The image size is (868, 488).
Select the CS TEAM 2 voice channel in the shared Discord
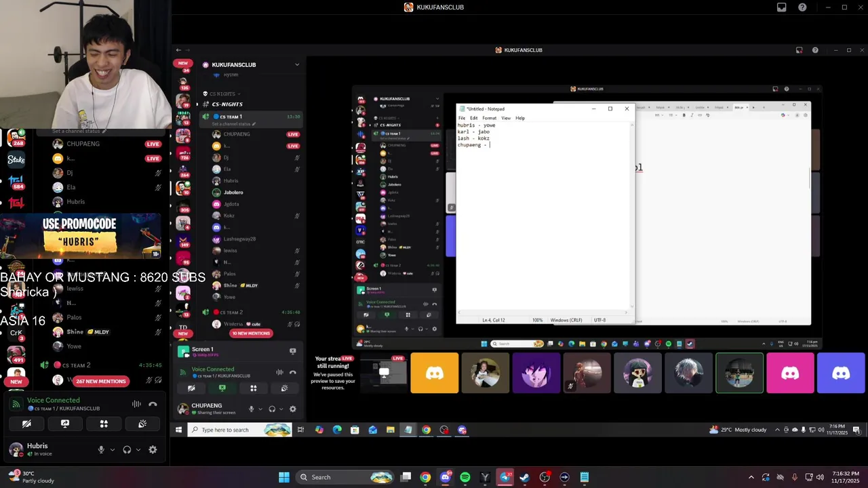[x=251, y=312]
